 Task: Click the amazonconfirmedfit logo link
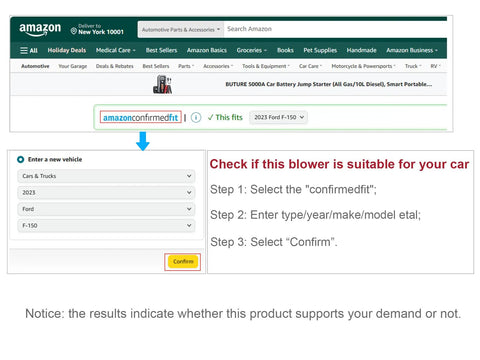140,117
